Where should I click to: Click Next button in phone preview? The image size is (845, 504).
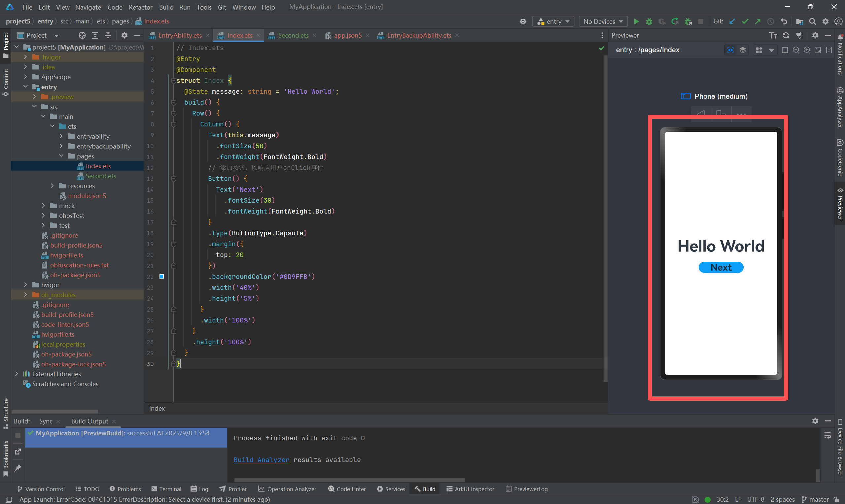pos(721,267)
